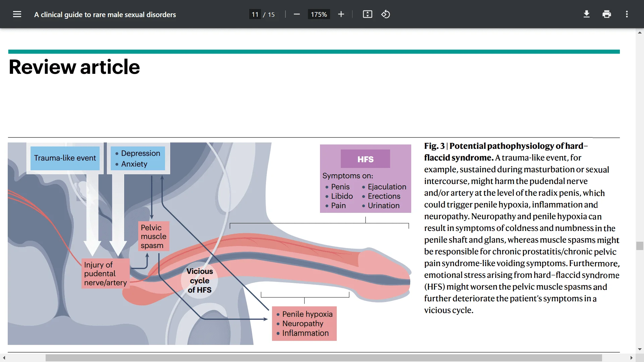Click the document title text

point(105,14)
